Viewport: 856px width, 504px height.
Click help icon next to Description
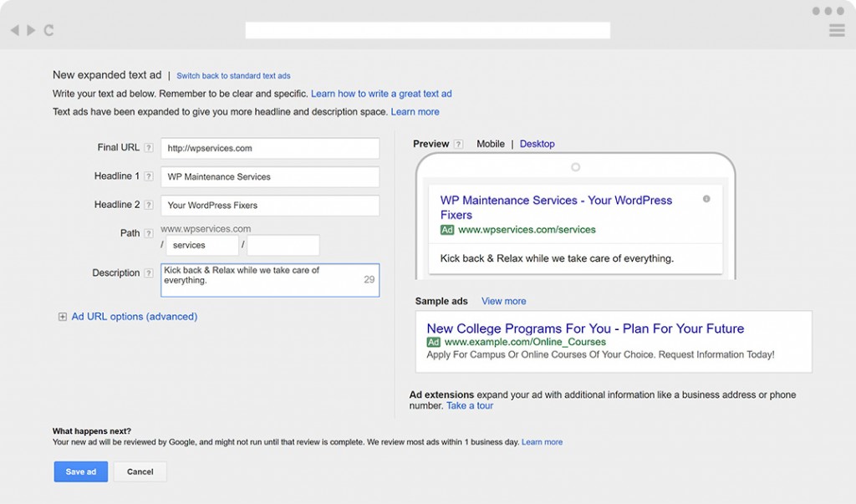click(148, 272)
